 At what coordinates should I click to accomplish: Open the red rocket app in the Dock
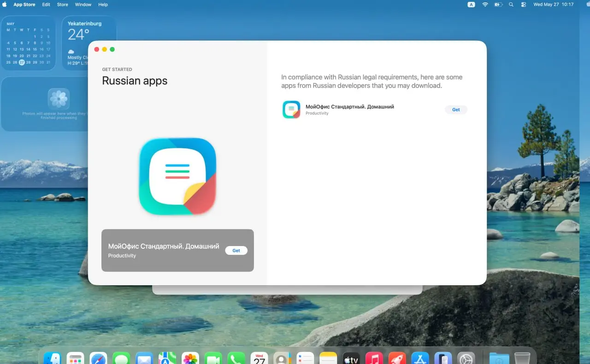pyautogui.click(x=397, y=359)
